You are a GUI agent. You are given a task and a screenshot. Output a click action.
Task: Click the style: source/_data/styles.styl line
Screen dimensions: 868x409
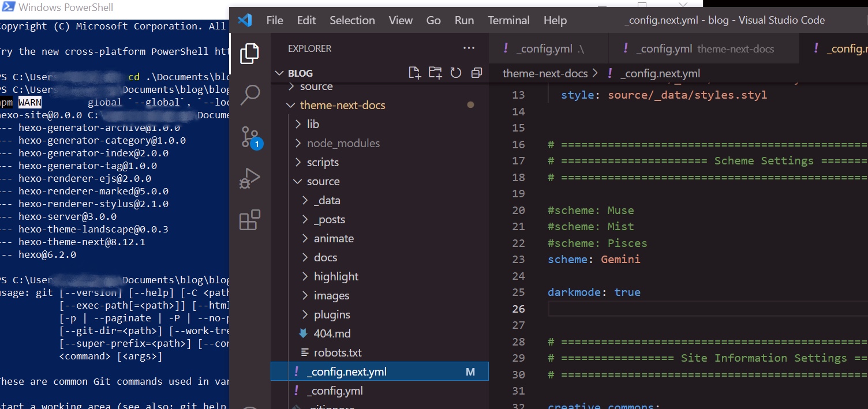[x=664, y=95]
